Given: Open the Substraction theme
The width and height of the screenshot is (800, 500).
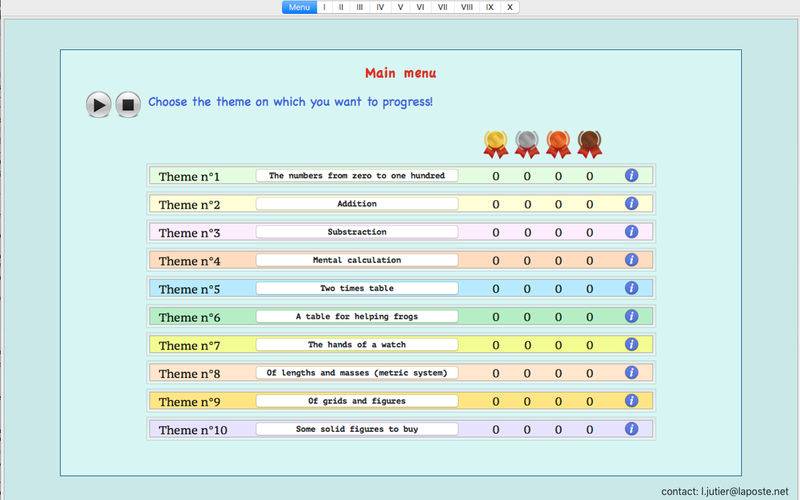Looking at the screenshot, I should [x=357, y=232].
